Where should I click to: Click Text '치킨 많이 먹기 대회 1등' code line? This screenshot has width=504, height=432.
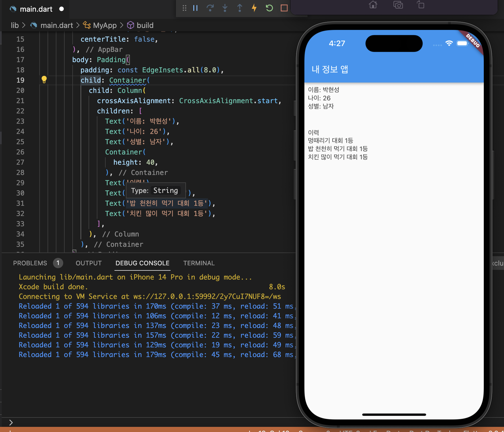pyautogui.click(x=160, y=213)
